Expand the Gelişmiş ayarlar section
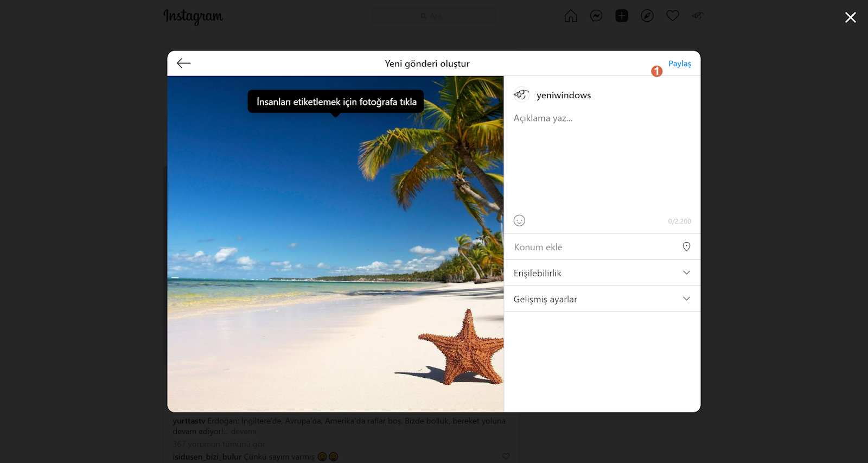Image resolution: width=868 pixels, height=463 pixels. click(602, 299)
